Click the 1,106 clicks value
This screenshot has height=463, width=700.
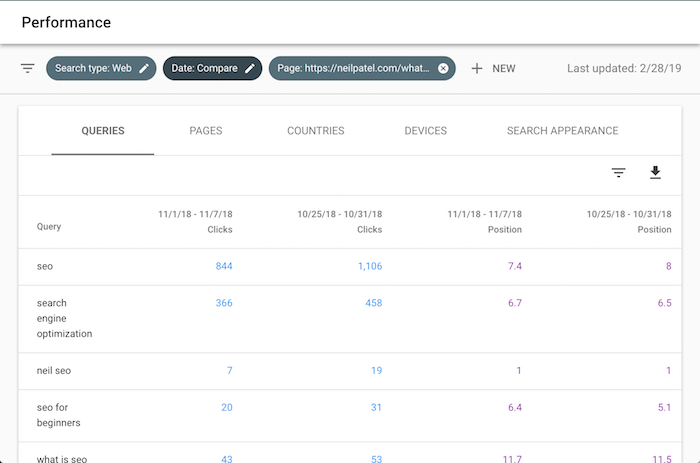tap(370, 267)
